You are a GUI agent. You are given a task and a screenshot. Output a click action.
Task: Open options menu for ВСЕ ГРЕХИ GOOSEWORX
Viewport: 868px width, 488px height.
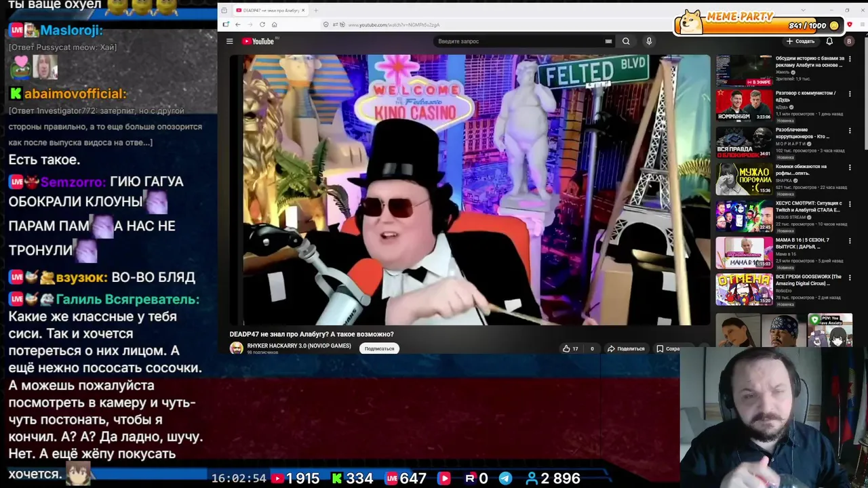point(850,277)
